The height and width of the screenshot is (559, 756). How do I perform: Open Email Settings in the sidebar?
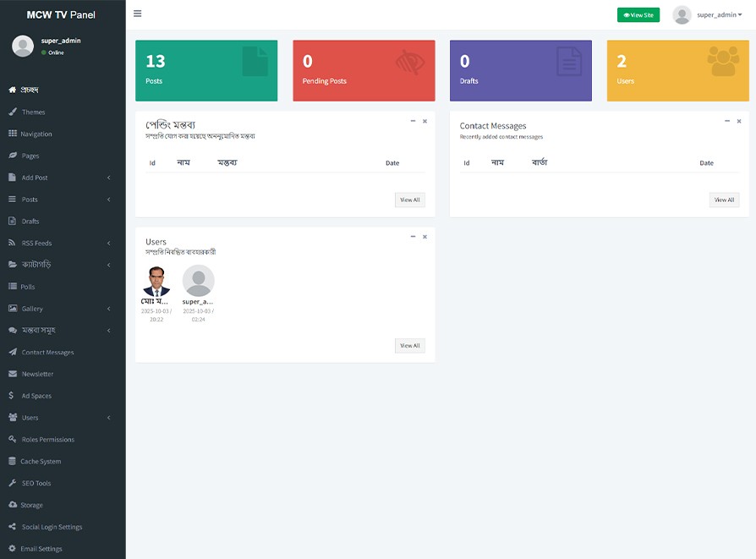[x=41, y=549]
